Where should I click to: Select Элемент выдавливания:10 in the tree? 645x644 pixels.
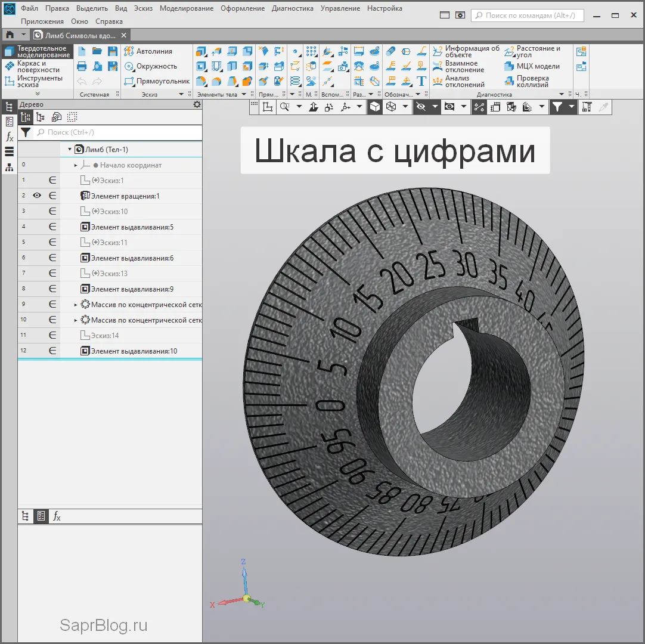[133, 351]
